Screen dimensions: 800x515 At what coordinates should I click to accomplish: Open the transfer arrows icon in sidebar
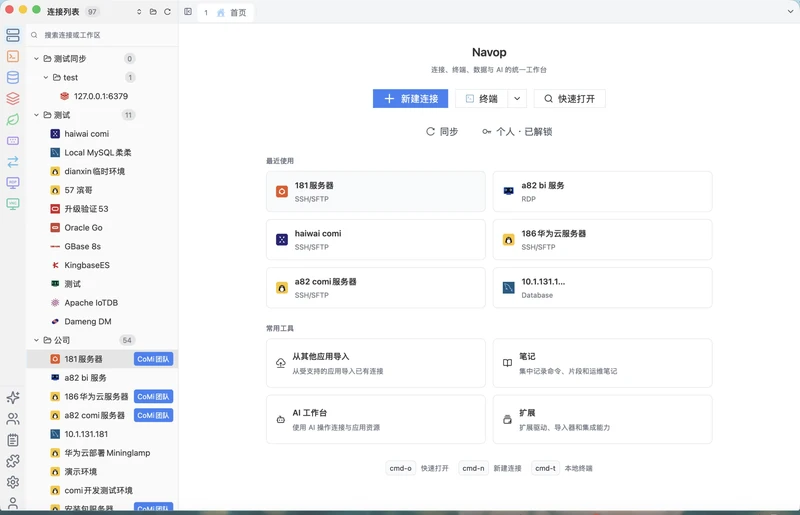tap(13, 162)
